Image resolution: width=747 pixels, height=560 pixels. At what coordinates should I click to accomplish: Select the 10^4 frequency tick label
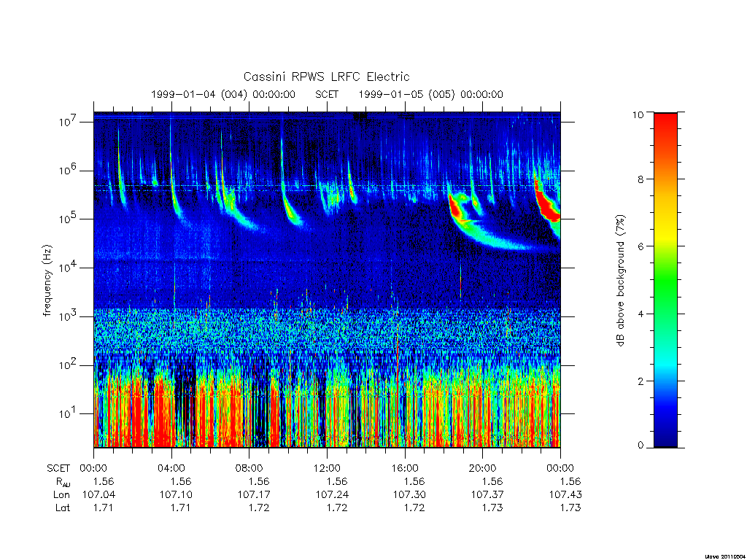click(x=69, y=267)
